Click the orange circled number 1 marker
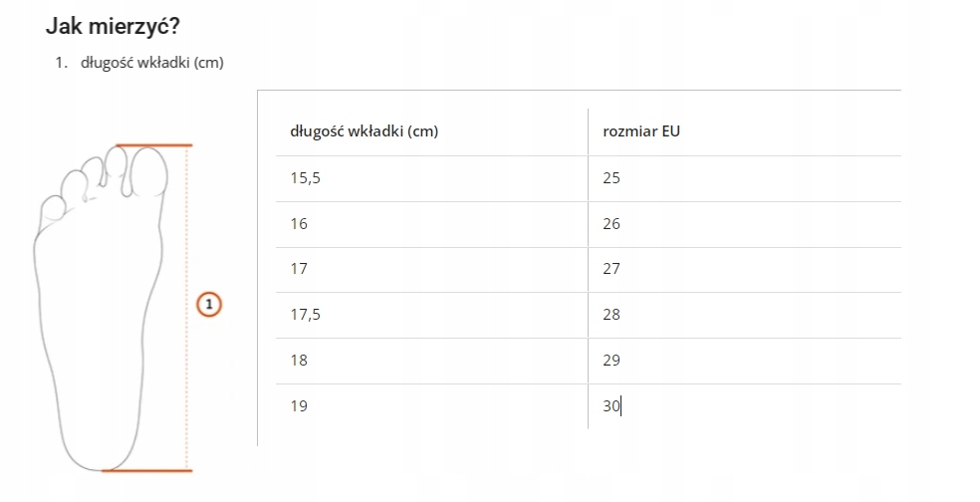Image resolution: width=980 pixels, height=502 pixels. point(207,304)
